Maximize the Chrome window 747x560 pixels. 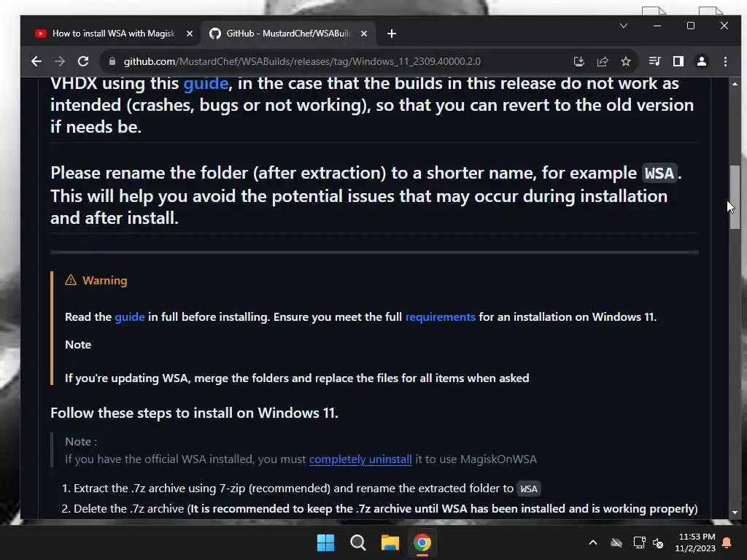691,26
